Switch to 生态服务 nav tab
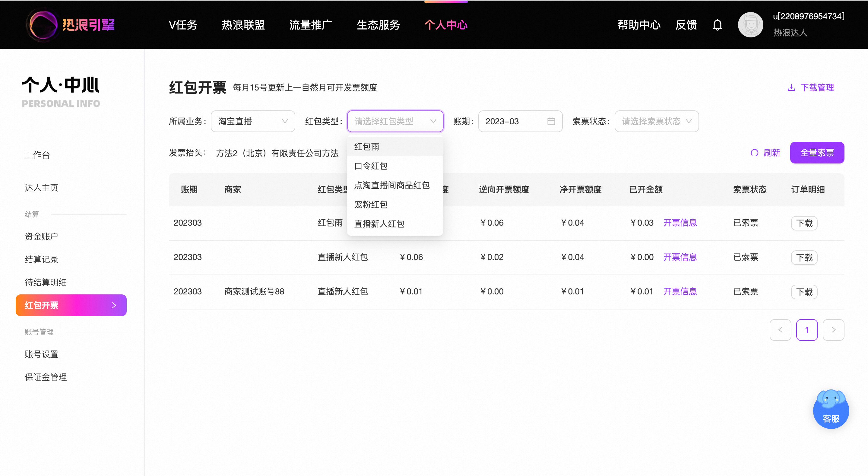The height and width of the screenshot is (476, 868). tap(379, 25)
